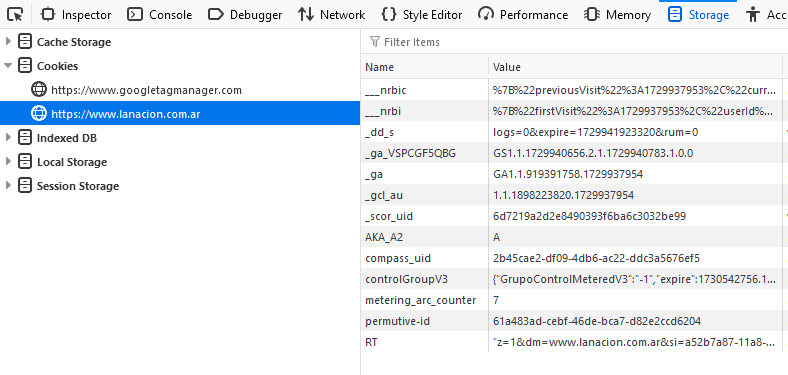Viewport: 788px width, 375px height.
Task: Click value GS1.1.1729940656.2.1.1729940783.1.0.0
Action: (x=593, y=153)
